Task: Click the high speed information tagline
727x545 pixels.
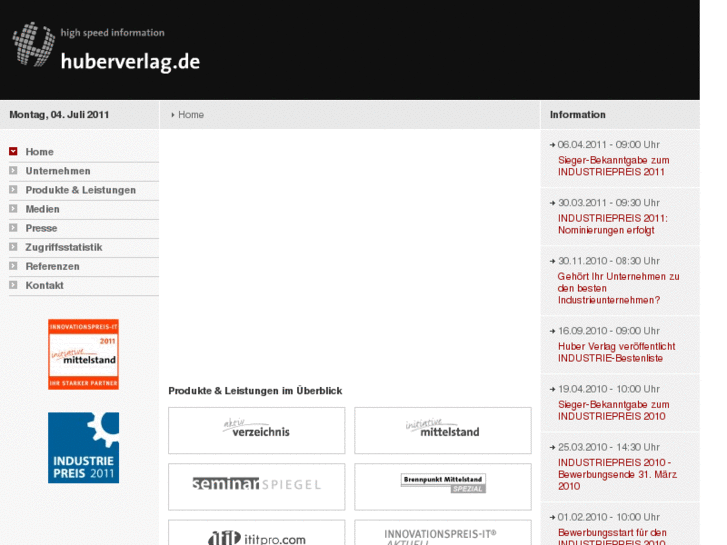Action: (x=113, y=33)
